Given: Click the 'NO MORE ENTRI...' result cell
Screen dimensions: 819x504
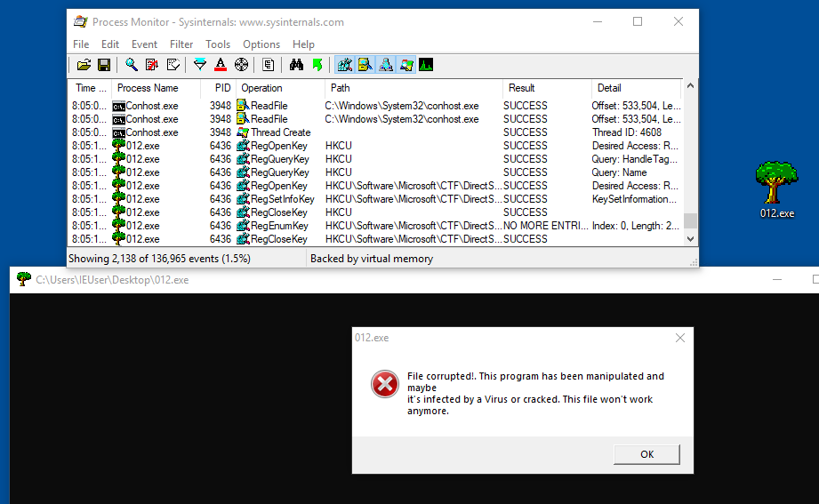Looking at the screenshot, I should [x=545, y=226].
